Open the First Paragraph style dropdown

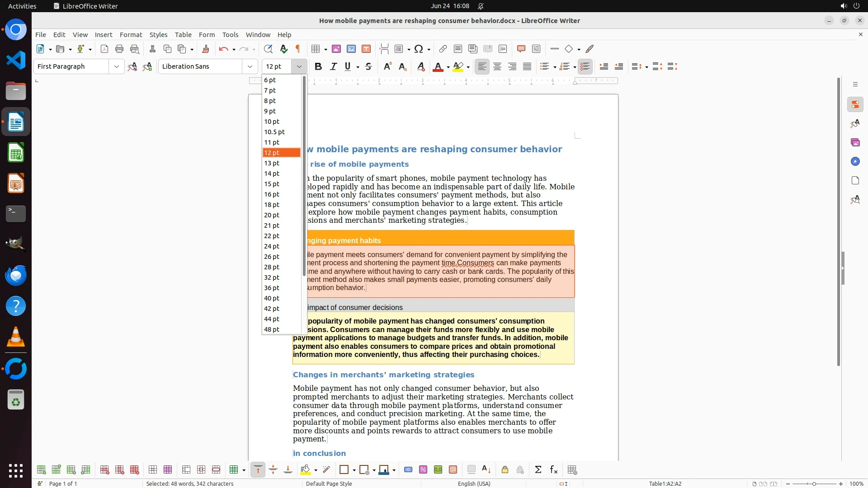[116, 66]
